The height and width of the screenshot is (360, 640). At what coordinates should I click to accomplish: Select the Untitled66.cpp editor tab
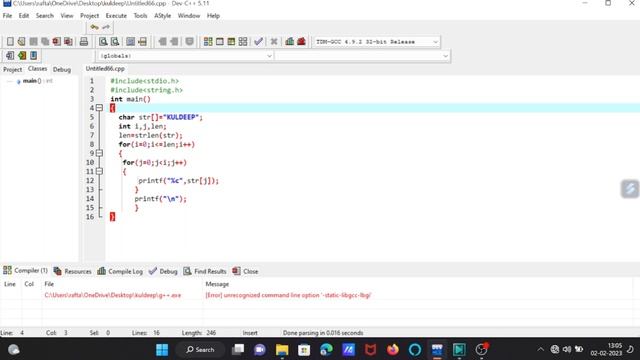105,69
